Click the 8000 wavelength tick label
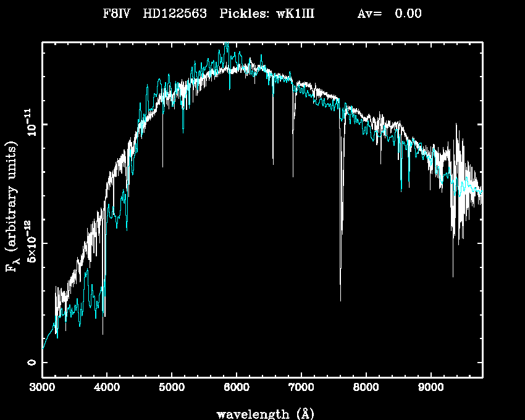 coord(366,388)
